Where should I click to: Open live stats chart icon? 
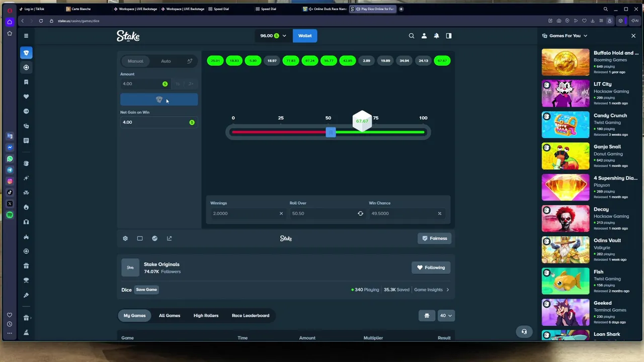tap(154, 238)
